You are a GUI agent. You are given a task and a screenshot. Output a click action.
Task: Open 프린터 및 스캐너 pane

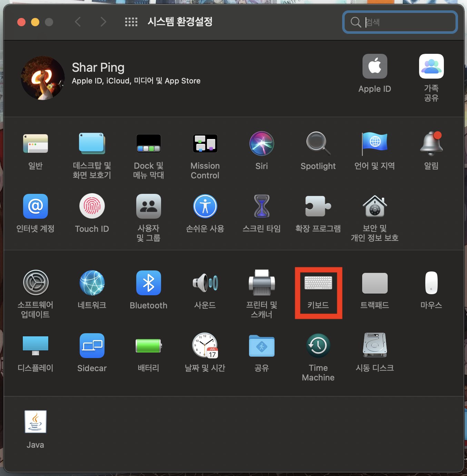click(x=262, y=283)
